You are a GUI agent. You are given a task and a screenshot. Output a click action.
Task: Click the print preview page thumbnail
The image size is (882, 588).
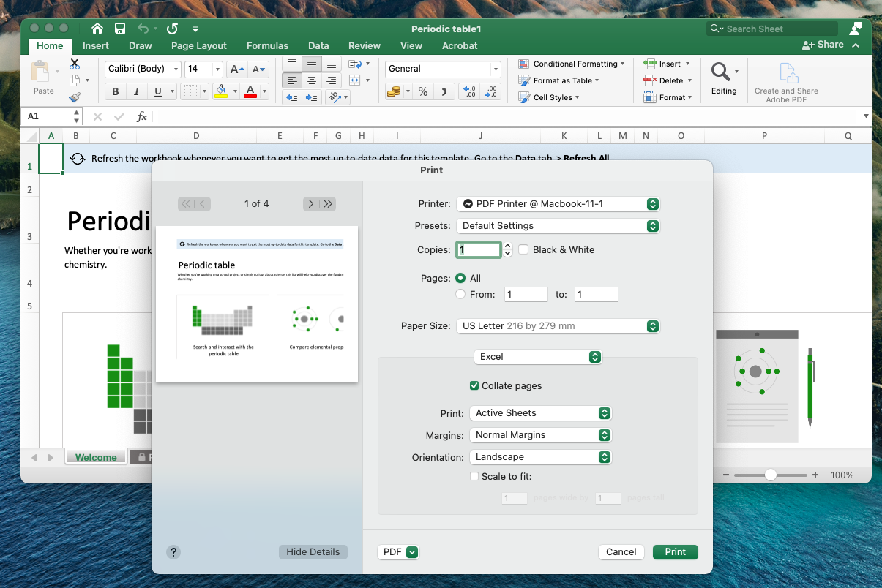coord(257,304)
